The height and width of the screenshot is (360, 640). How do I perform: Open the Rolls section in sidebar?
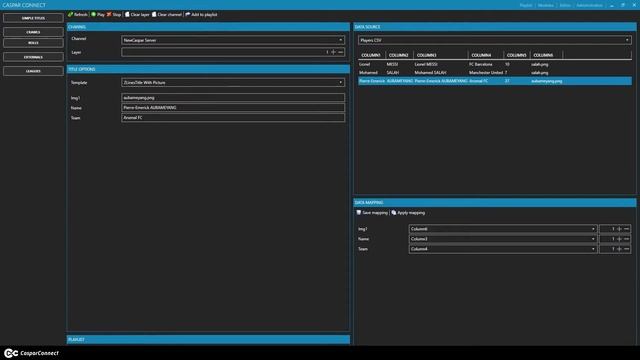33,43
